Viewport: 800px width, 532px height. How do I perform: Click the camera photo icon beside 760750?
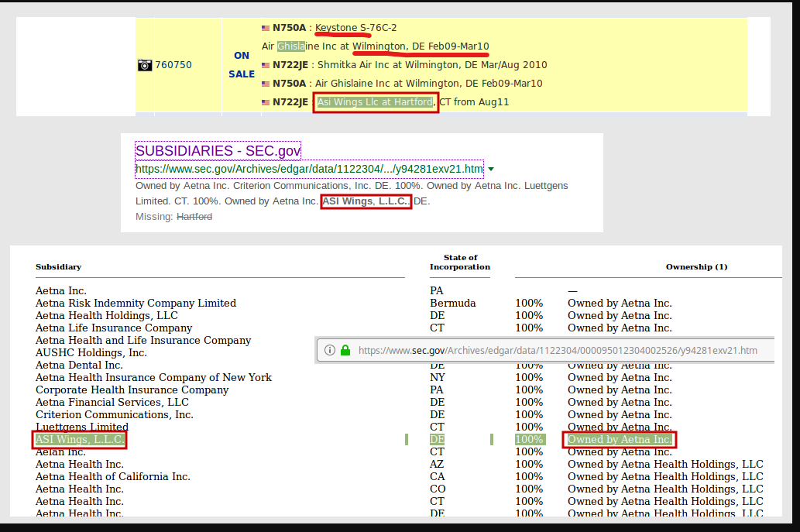tap(145, 65)
